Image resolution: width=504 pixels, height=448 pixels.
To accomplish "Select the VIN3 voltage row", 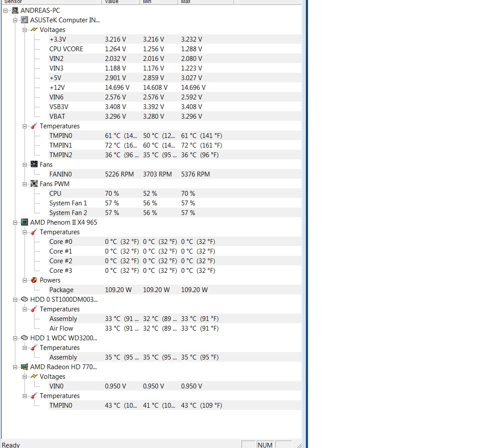I will [175, 68].
